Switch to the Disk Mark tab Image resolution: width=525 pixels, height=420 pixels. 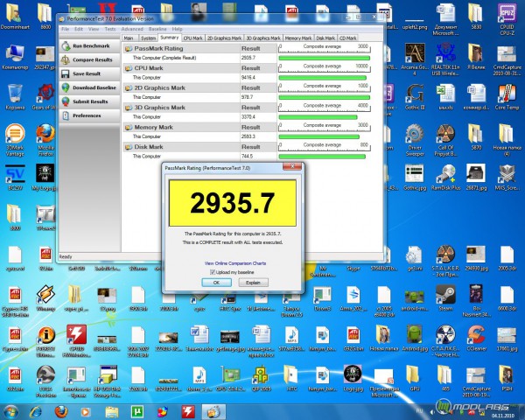(325, 38)
